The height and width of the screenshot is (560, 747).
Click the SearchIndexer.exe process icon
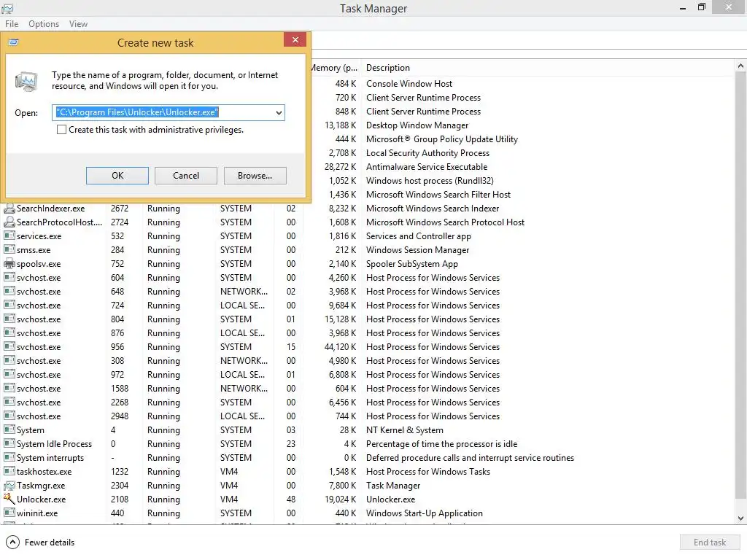point(9,208)
